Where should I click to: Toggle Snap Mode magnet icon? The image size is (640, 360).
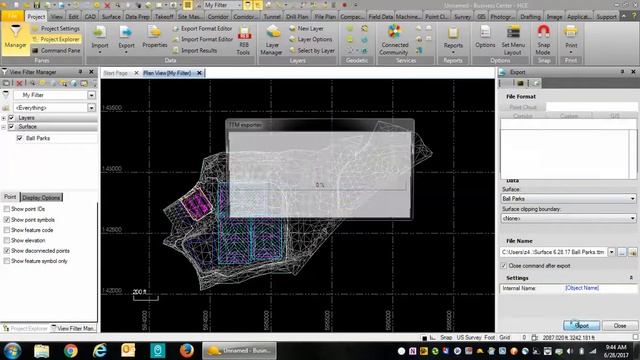(x=543, y=40)
